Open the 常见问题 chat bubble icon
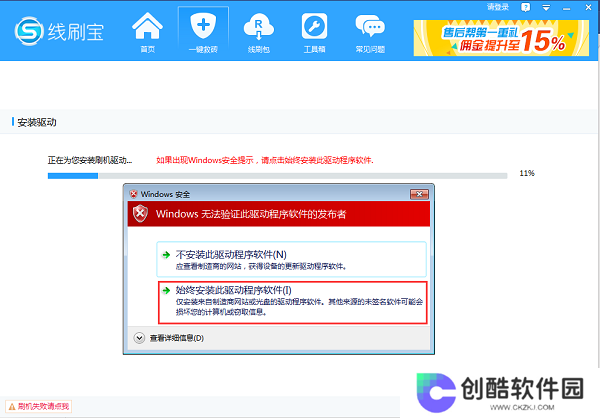Image resolution: width=600 pixels, height=418 pixels. pyautogui.click(x=370, y=26)
